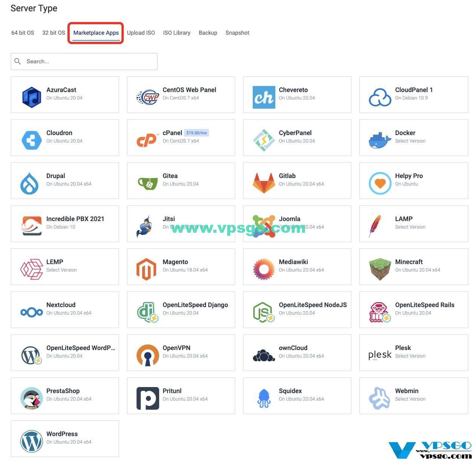Click LEMP's Select Version text
This screenshot has width=476, height=461.
point(61,270)
